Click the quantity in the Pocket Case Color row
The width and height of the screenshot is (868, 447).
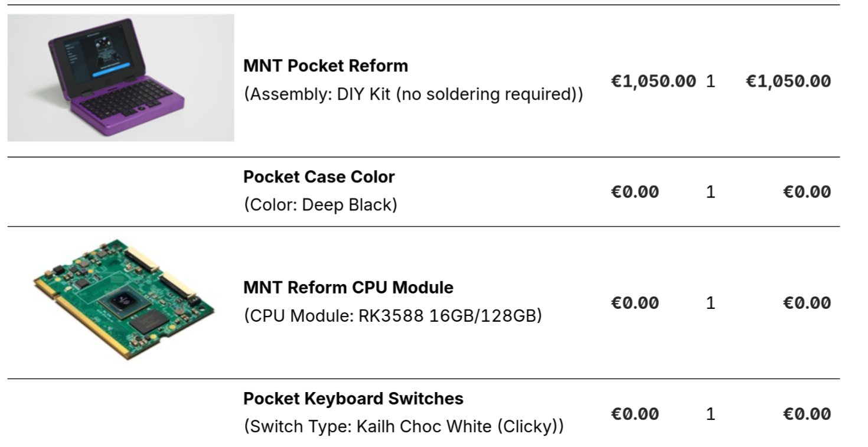pyautogui.click(x=710, y=192)
